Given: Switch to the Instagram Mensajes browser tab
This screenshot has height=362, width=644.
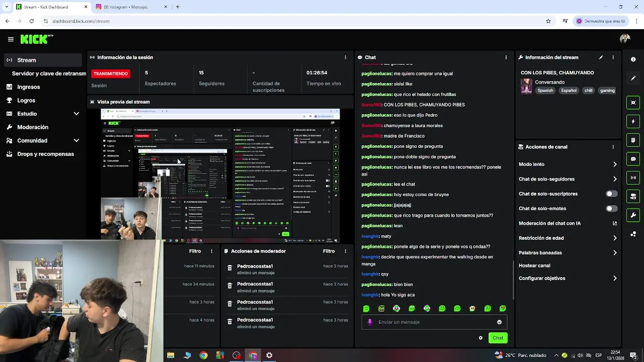Looking at the screenshot, I should point(131,7).
